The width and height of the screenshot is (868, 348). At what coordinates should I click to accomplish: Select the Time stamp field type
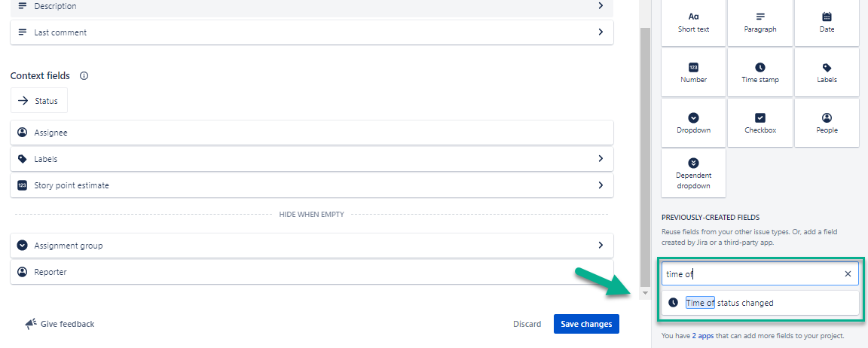(x=759, y=73)
